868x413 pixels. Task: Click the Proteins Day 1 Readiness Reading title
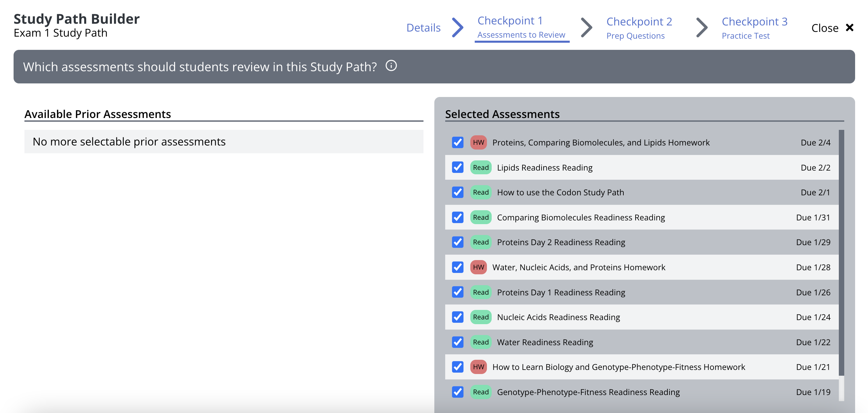click(561, 292)
